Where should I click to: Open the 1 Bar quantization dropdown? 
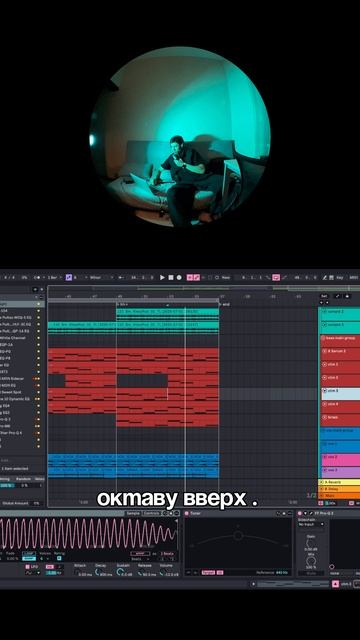click(54, 277)
